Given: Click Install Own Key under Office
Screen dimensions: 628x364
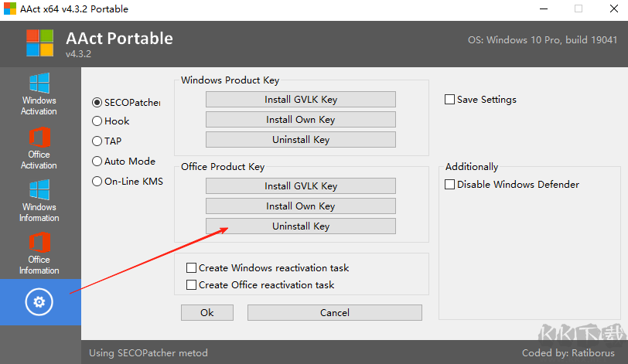Looking at the screenshot, I should point(301,206).
